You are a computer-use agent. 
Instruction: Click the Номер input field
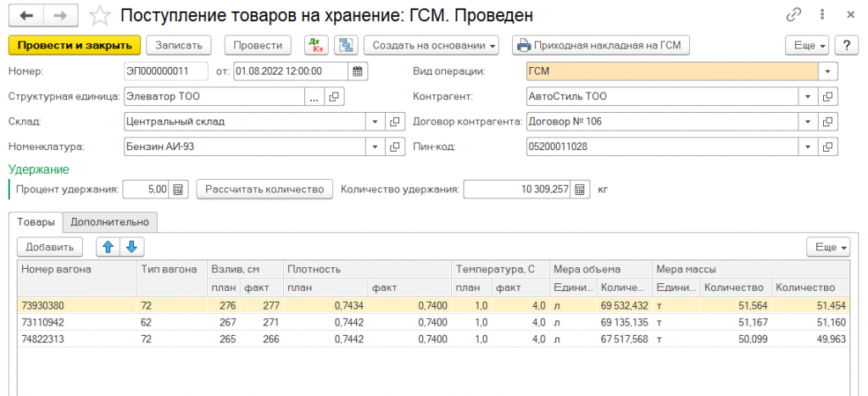[x=168, y=71]
